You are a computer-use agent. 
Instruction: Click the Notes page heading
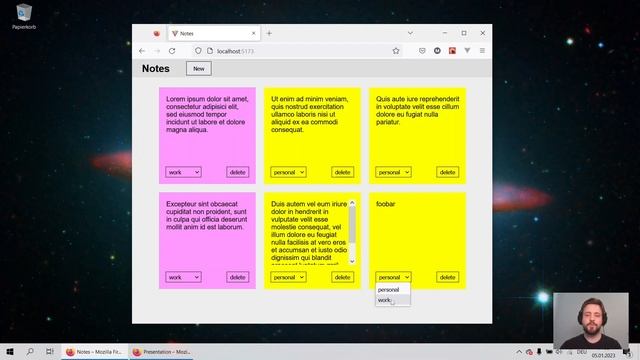point(156,69)
